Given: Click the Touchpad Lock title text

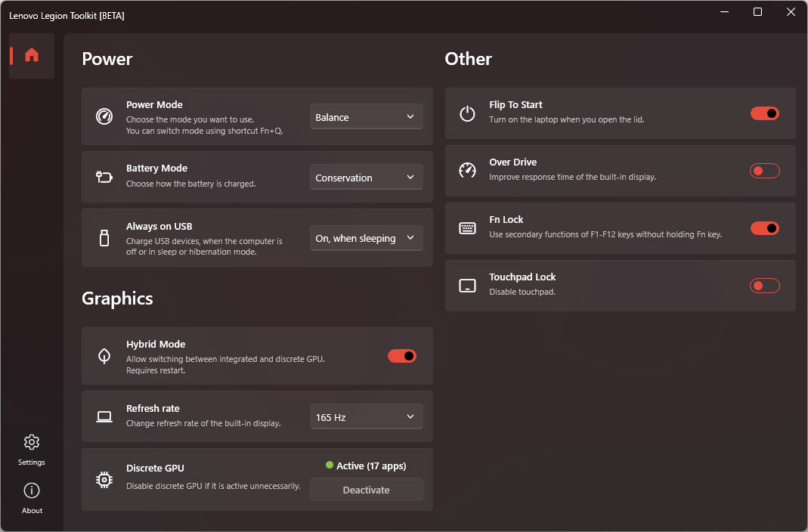Looking at the screenshot, I should point(522,277).
